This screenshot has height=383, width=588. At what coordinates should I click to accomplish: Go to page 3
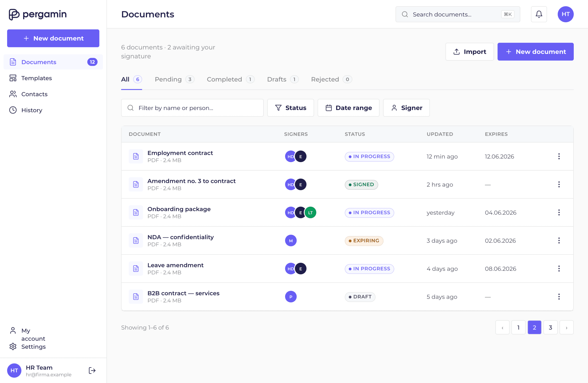tap(551, 327)
